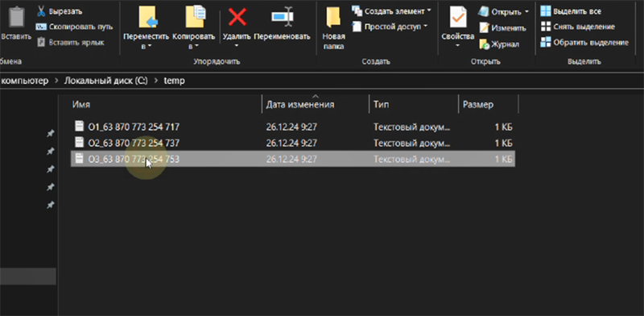This screenshot has width=644, height=316.
Task: Click Простой доступ button
Action: [390, 27]
